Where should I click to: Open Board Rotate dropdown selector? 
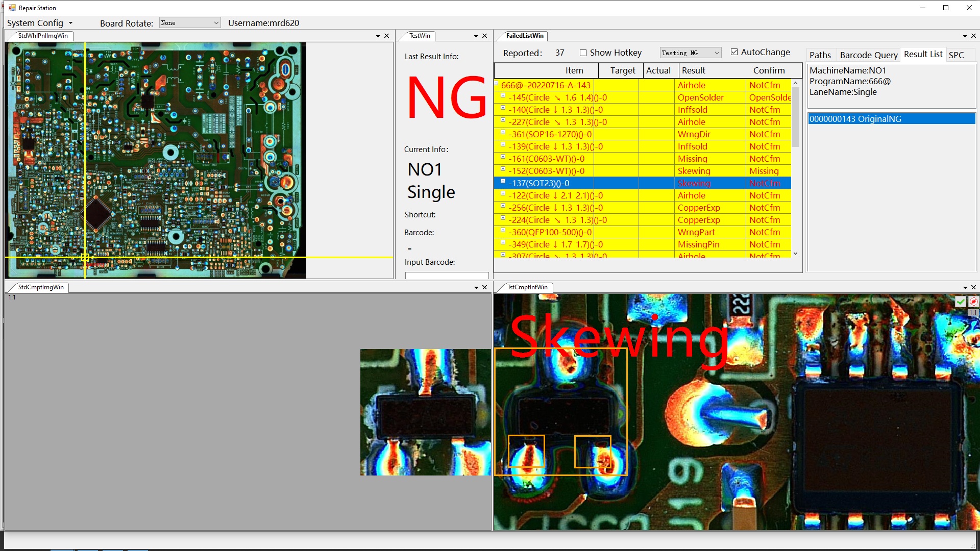187,22
